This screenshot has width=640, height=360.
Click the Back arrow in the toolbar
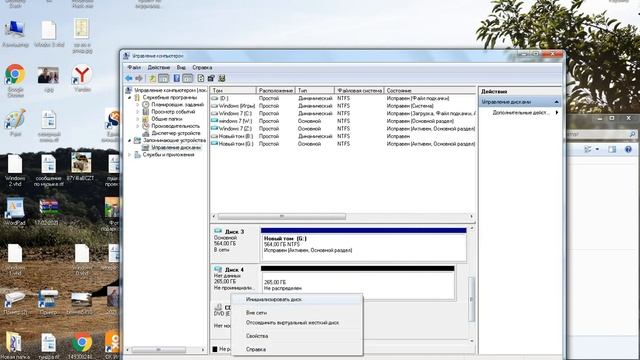pyautogui.click(x=129, y=78)
